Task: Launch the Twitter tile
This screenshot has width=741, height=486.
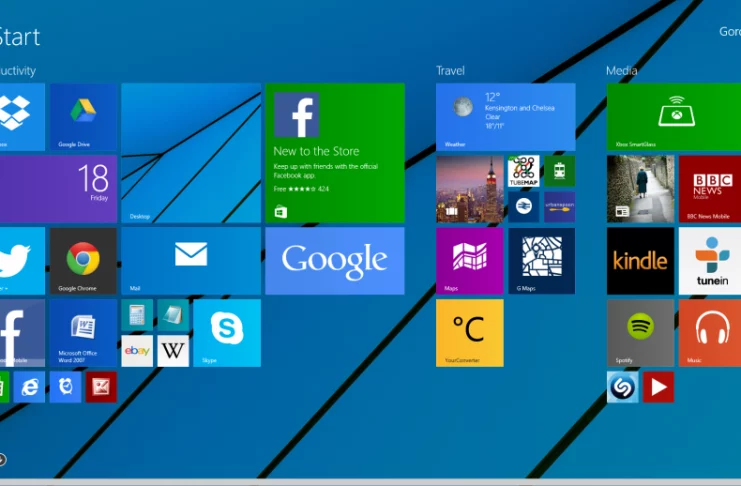Action: click(22, 261)
